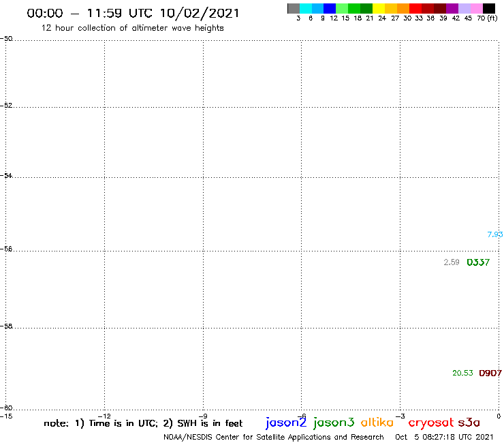
Task: Pick the orange color scale swatch
Action: tap(403, 9)
